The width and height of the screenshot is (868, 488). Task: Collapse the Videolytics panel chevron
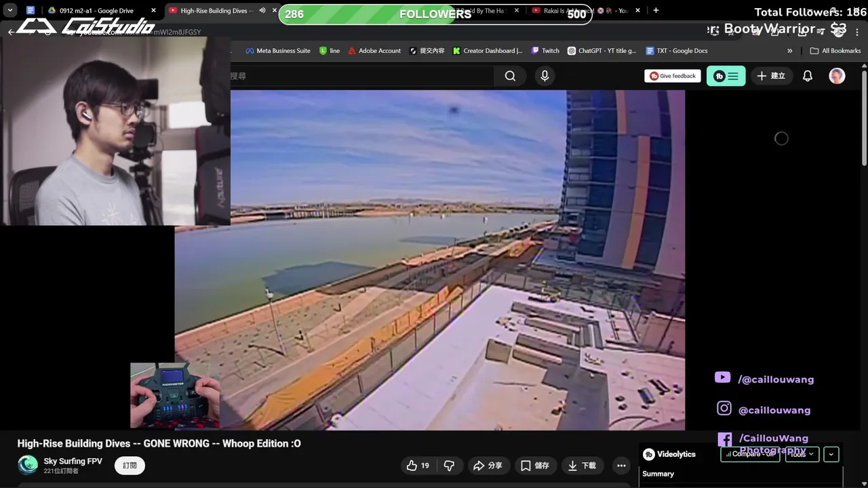pos(831,454)
